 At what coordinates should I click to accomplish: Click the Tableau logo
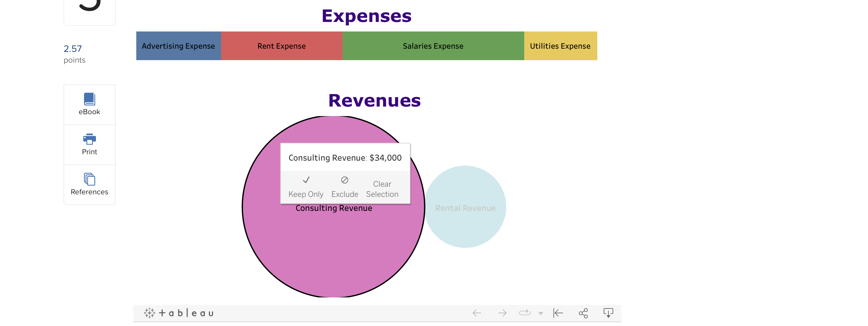179,313
